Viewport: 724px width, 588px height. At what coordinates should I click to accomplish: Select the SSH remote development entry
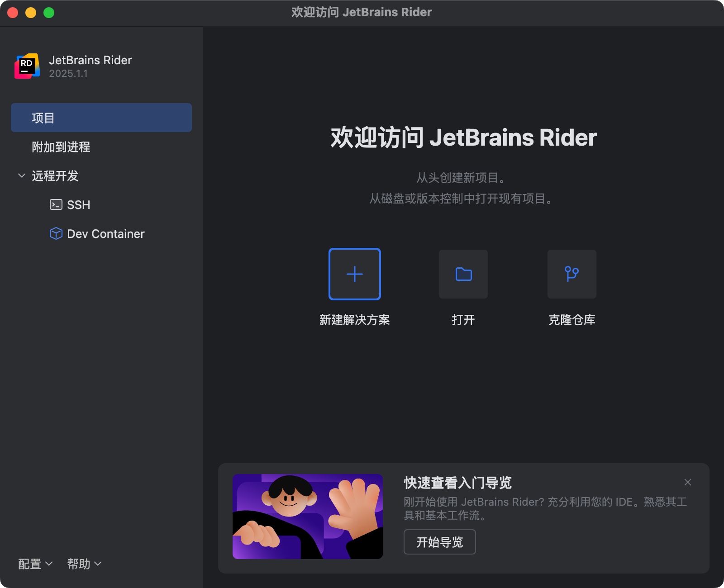(x=101, y=204)
